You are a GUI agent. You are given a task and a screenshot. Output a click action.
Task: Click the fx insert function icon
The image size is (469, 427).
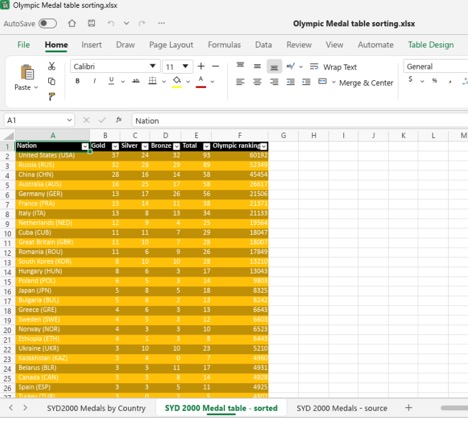click(119, 120)
